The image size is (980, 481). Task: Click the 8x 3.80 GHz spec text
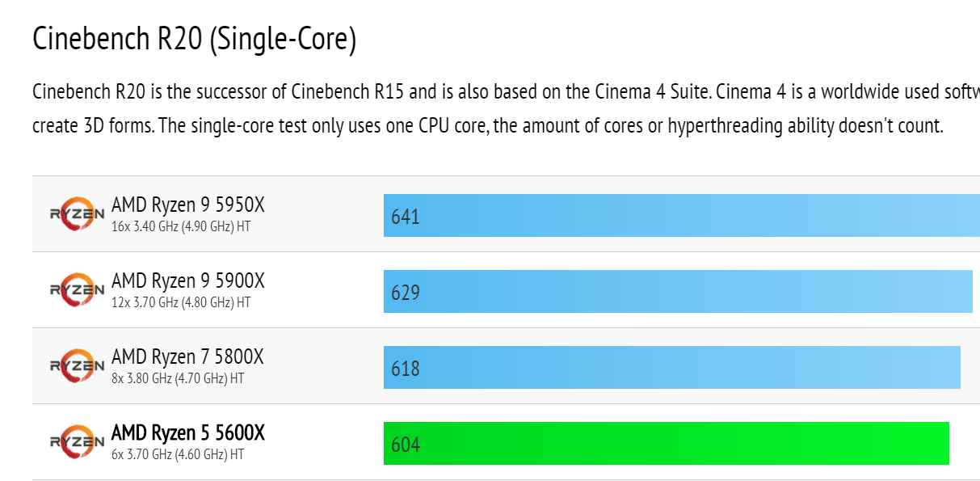(177, 378)
